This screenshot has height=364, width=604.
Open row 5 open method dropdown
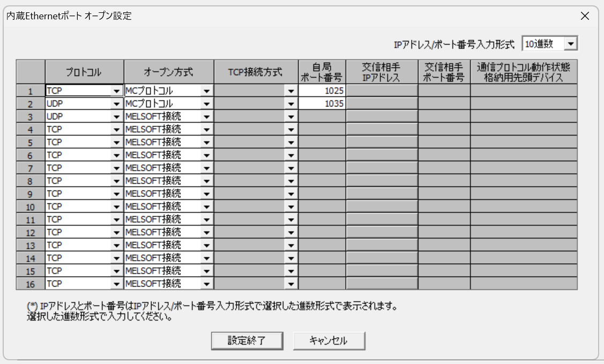coord(206,143)
